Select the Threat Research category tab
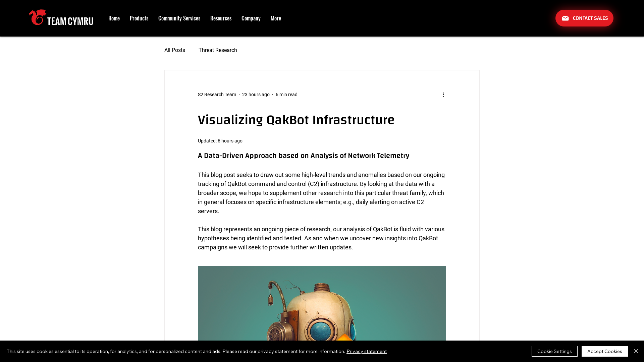The image size is (644, 362). coord(218,50)
